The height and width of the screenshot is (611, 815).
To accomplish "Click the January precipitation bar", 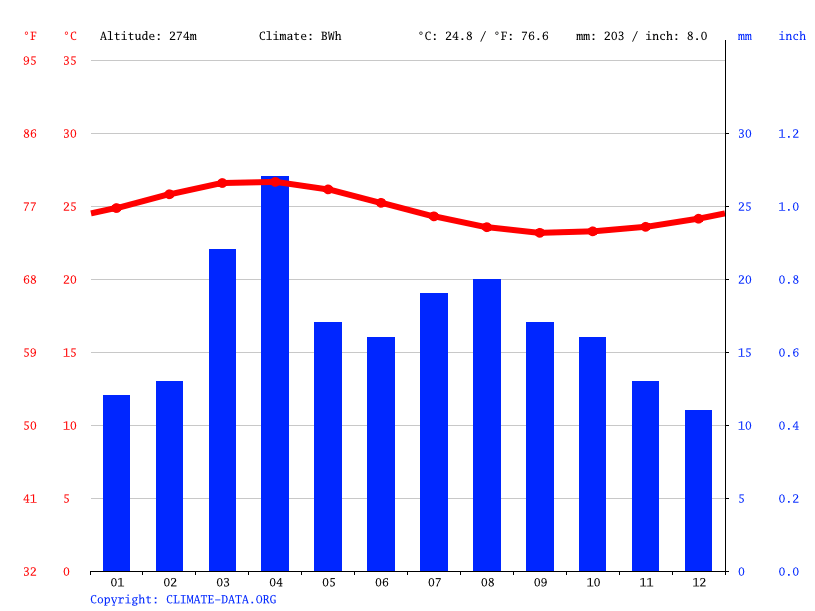I will point(116,480).
